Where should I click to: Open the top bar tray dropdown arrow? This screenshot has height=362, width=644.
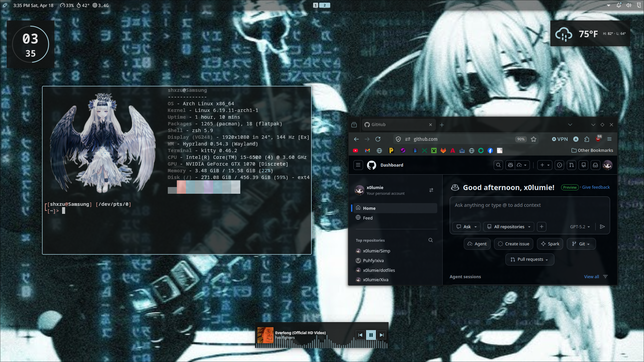[x=609, y=5]
